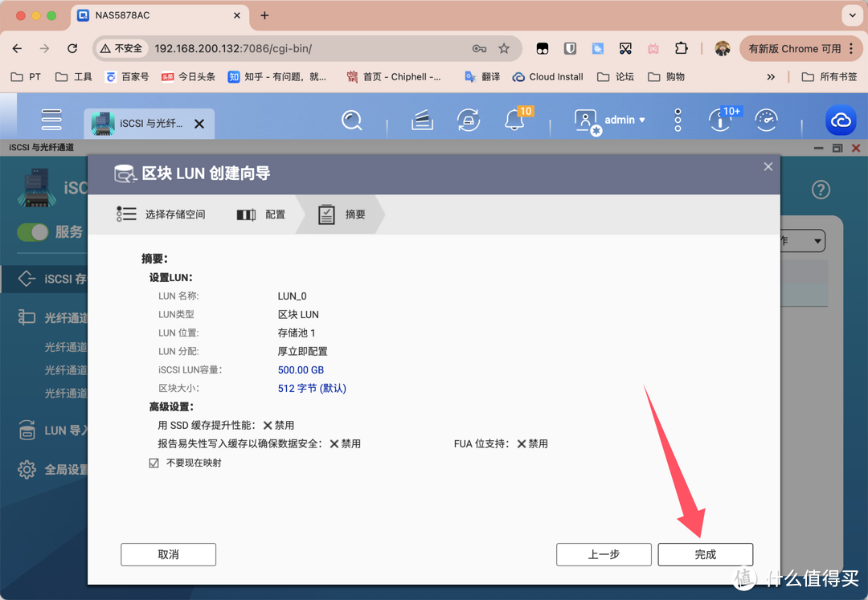Screen dimensions: 868x600
Task: Open the QTS main menu hamburger icon
Action: click(x=51, y=120)
